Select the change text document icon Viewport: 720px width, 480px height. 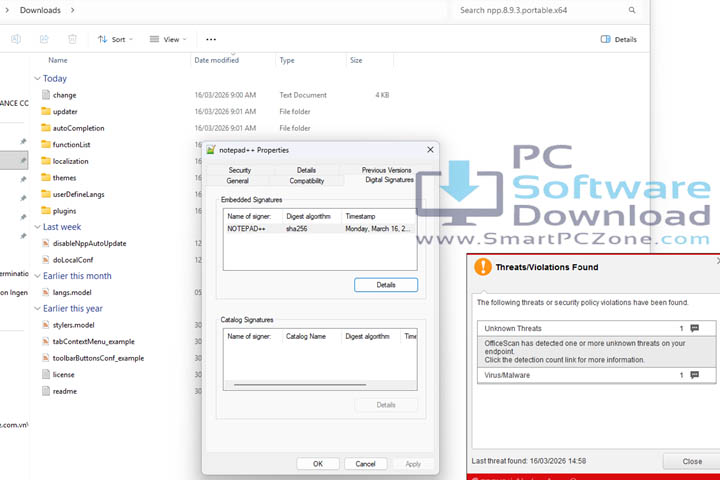pyautogui.click(x=45, y=95)
